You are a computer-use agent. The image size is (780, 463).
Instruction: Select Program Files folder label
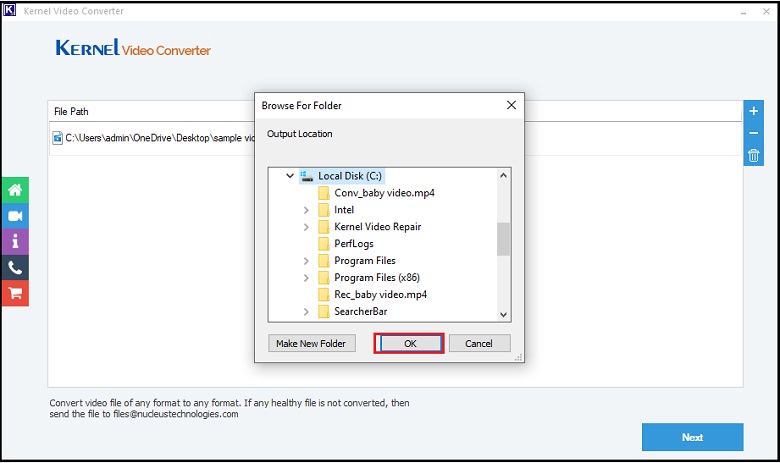(365, 261)
